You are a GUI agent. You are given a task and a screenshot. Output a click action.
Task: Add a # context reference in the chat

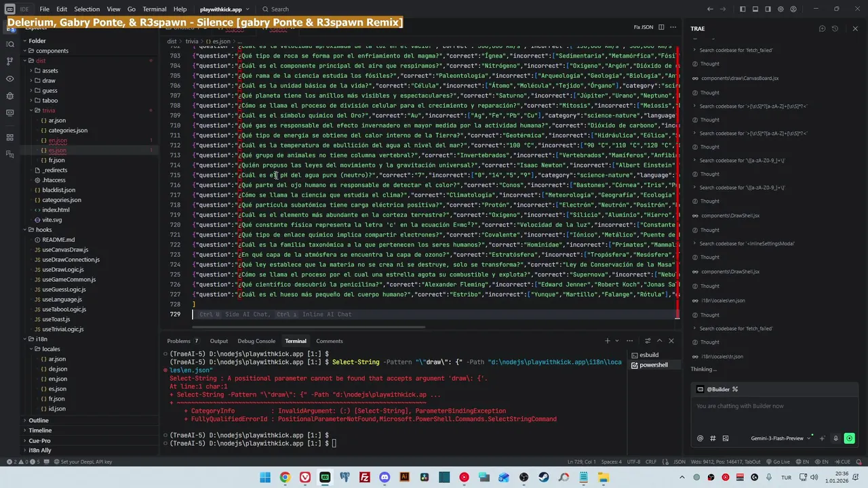pyautogui.click(x=713, y=439)
